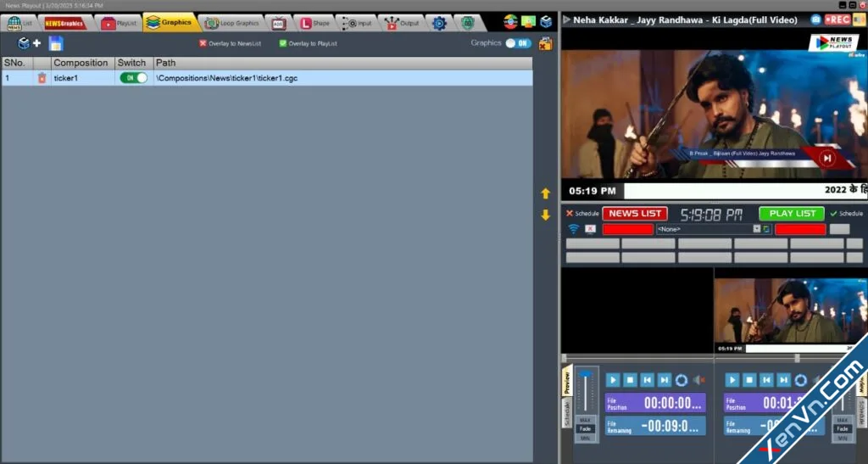Switch to the NEWSGraphics tab
868x464 pixels.
click(64, 23)
